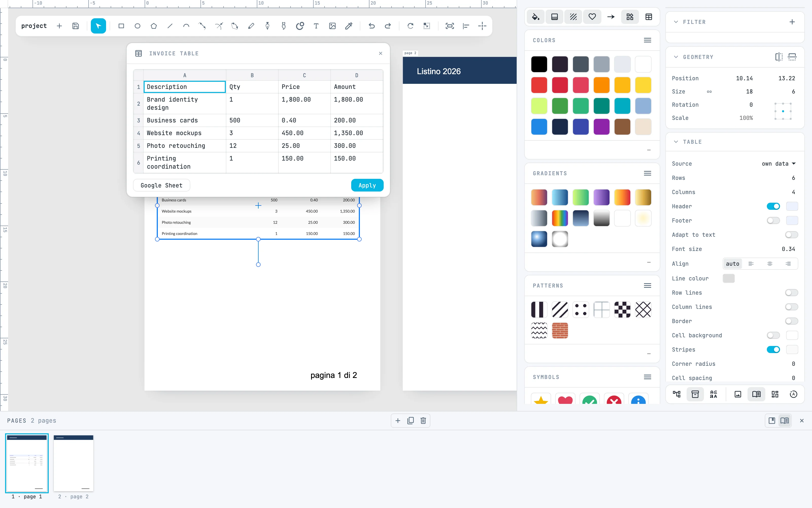
Task: Open the table tab in the assets panel
Action: point(649,17)
